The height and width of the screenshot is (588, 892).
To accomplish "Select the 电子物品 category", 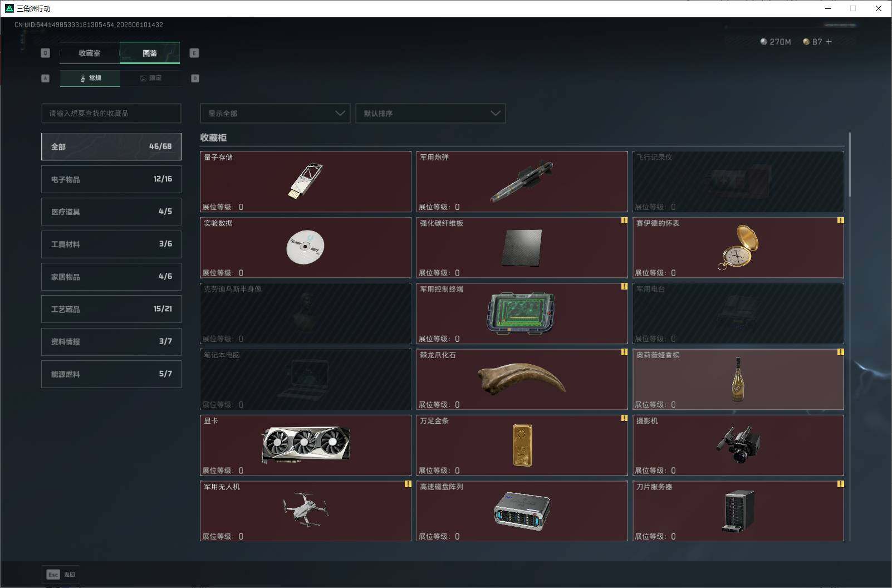I will click(111, 179).
